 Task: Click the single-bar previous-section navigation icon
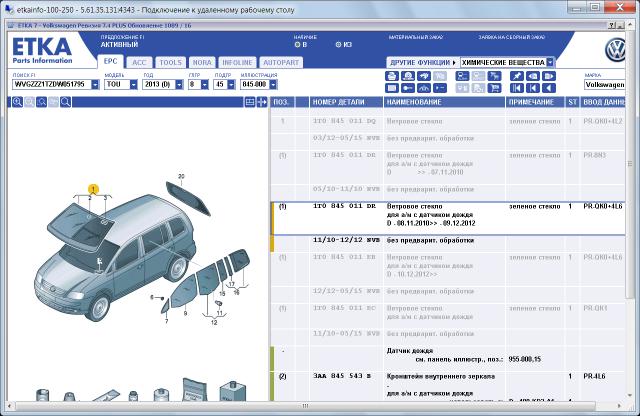click(x=533, y=88)
